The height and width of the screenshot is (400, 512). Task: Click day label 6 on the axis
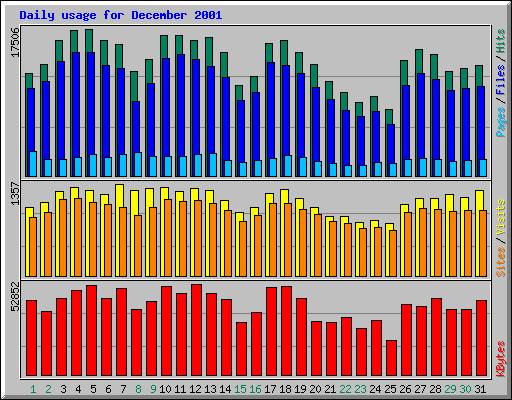click(x=108, y=389)
